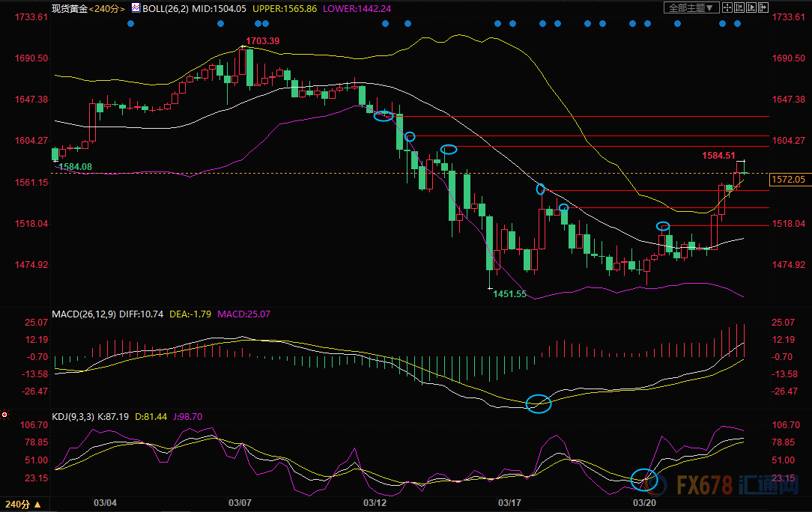Image resolution: width=812 pixels, height=512 pixels.
Task: Click the MACD(26,12,9) indicator label
Action: pyautogui.click(x=84, y=314)
